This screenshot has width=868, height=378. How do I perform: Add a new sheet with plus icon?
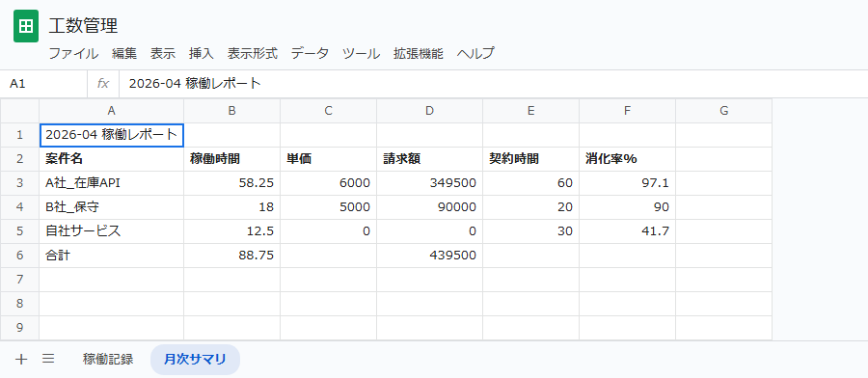point(21,359)
